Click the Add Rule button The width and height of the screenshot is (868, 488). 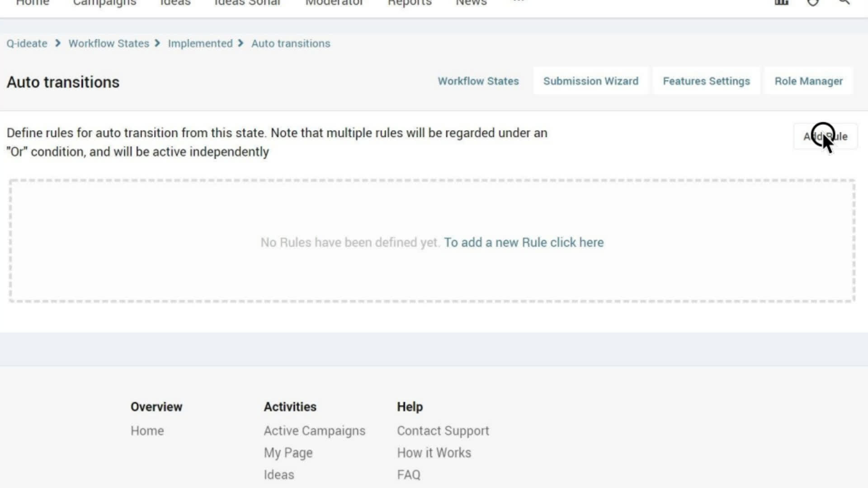coord(825,136)
